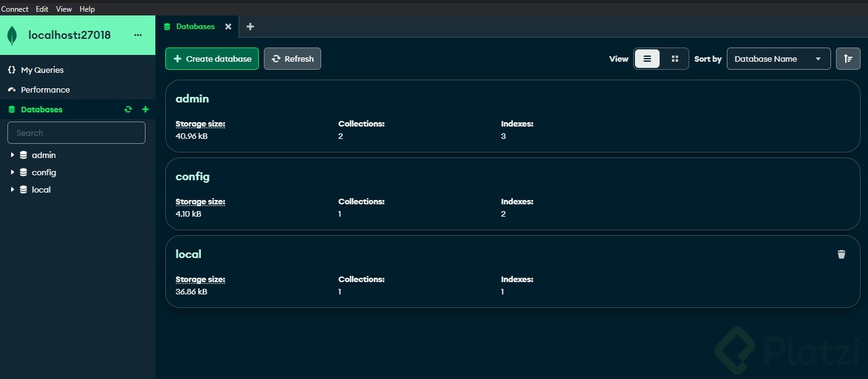The image size is (868, 379).
Task: Click the localhost:27018 connection title
Action: click(70, 35)
